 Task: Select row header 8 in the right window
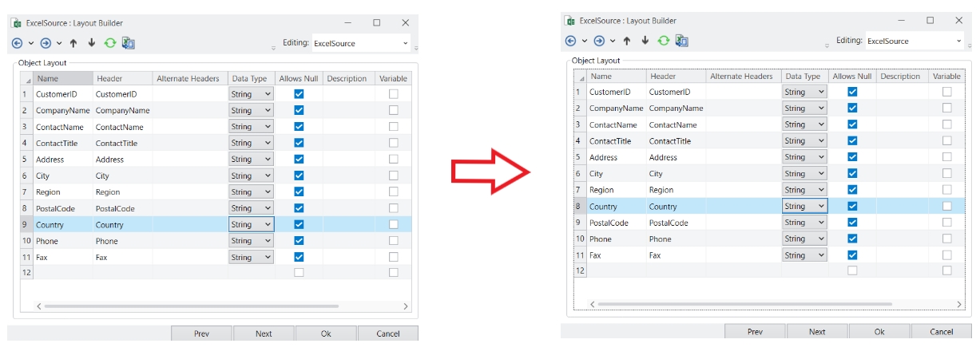pos(580,207)
